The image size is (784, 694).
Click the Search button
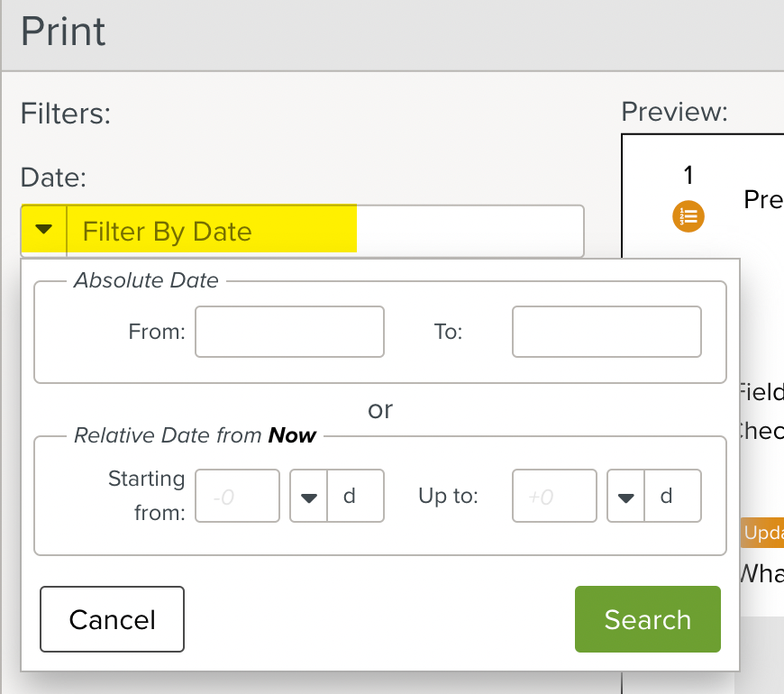tap(647, 619)
